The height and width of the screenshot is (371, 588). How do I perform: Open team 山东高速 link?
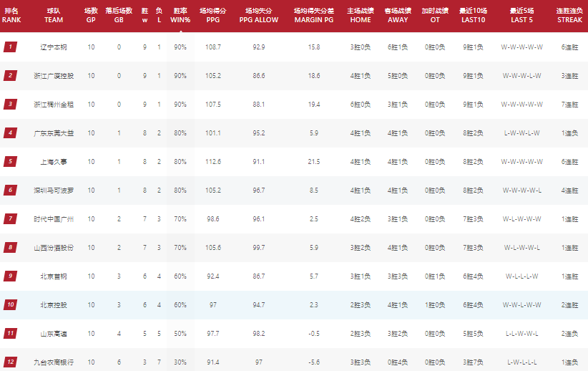54,334
